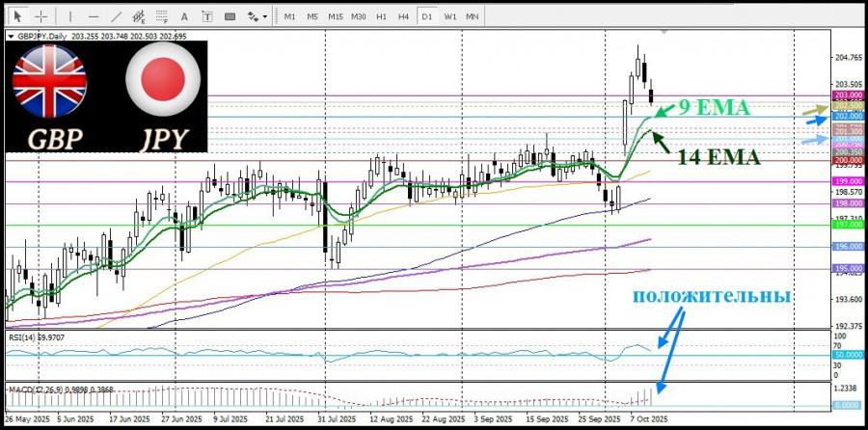
Task: Activate the crosshair tool
Action: [41, 16]
